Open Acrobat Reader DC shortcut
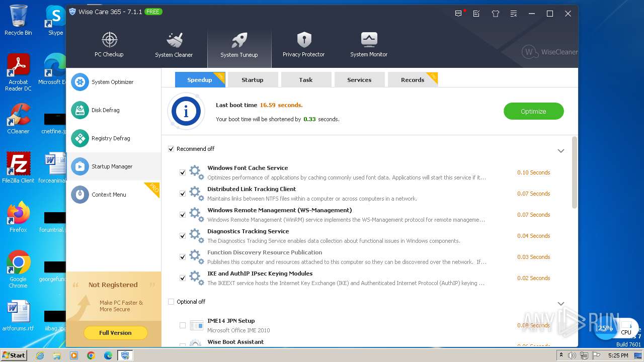 point(18,73)
